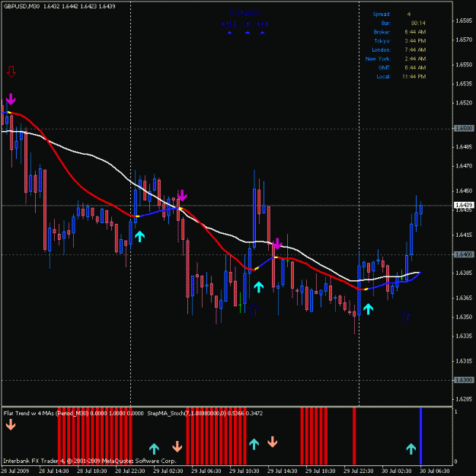This screenshot has height=476, width=476.
Task: Click cyan buy arrow near 28 Jul 22:30
Action: 139,236
